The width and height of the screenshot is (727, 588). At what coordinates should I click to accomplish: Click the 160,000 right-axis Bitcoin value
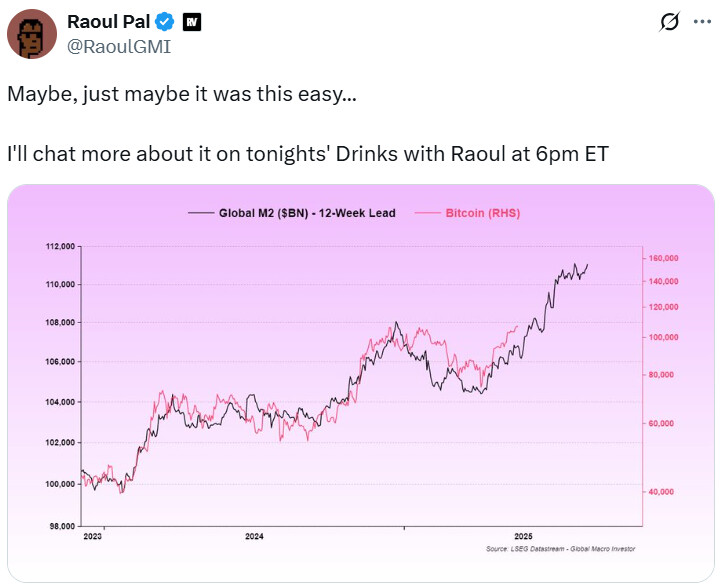point(664,258)
